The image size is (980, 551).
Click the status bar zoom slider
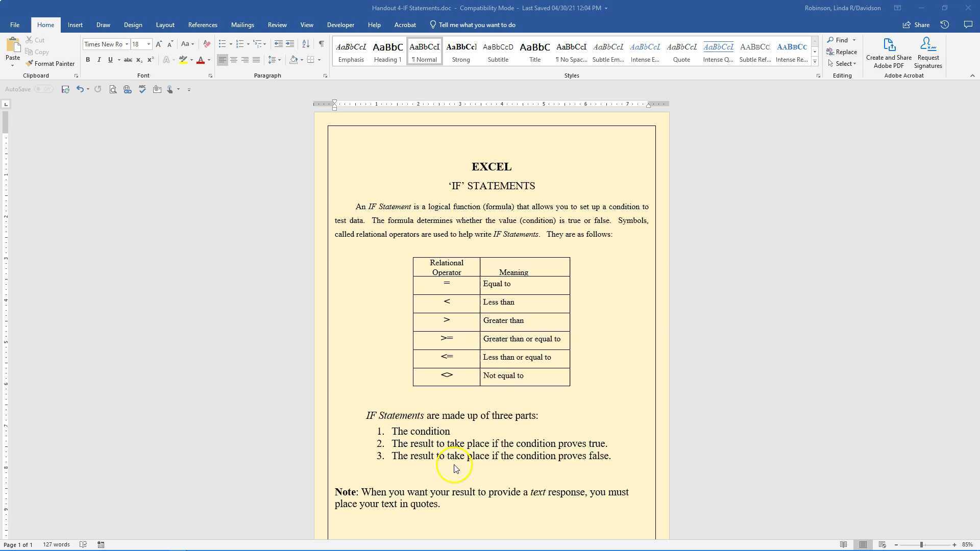coord(921,545)
